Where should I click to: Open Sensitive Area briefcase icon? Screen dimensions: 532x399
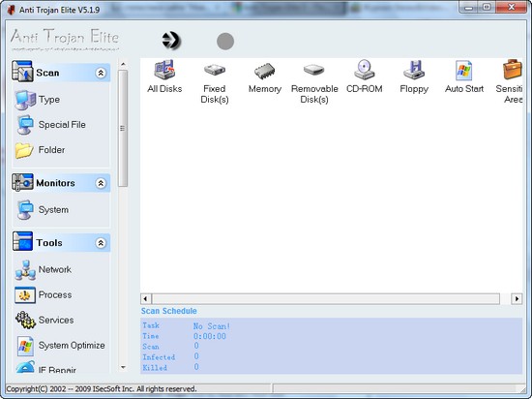pyautogui.click(x=511, y=81)
